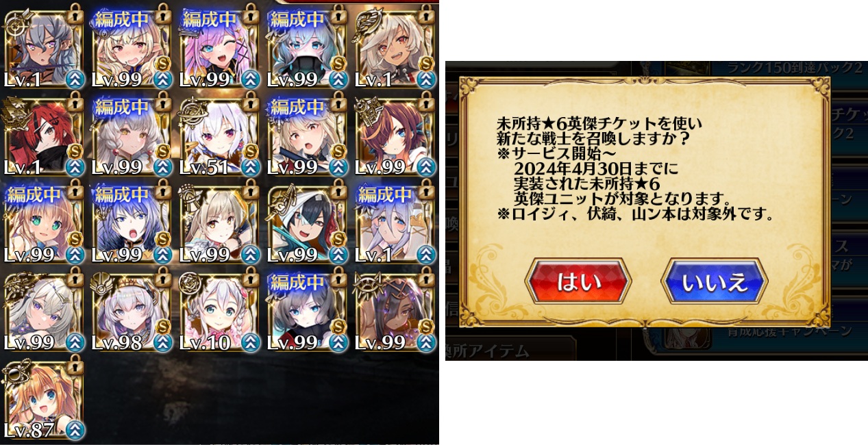Click the class emblem on the Lv.10 unit
Screen dimensions: 868x445
click(x=191, y=283)
